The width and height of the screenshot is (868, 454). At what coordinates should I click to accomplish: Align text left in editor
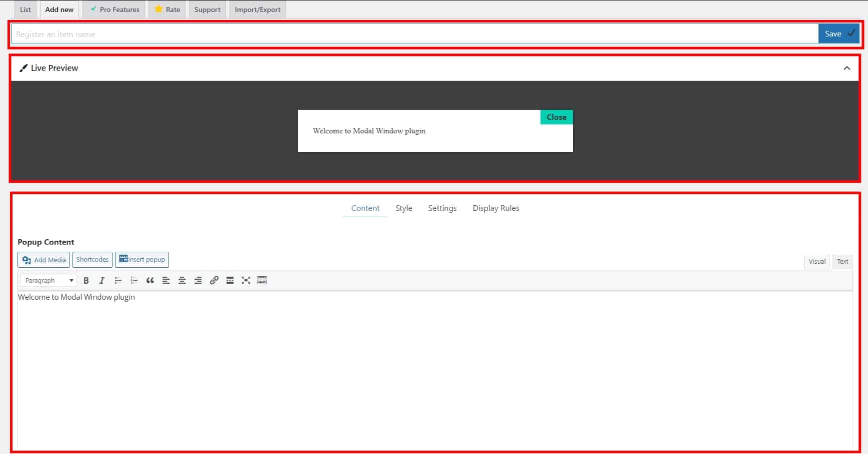[166, 280]
